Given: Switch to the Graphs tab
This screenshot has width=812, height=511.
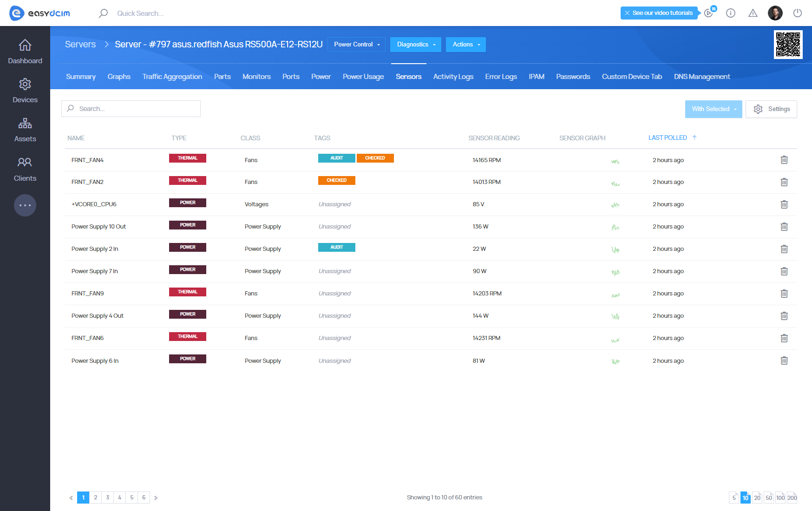Looking at the screenshot, I should point(119,77).
